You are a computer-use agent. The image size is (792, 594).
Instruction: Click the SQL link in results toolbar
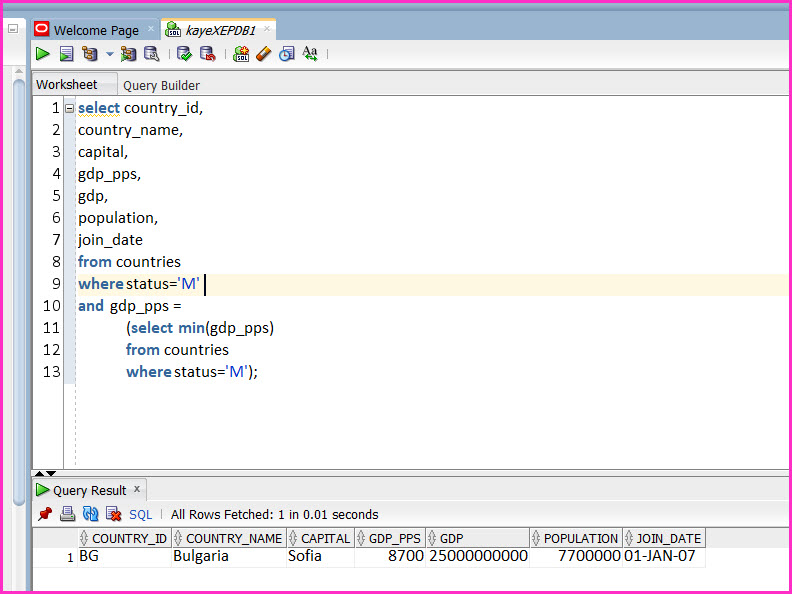tap(140, 515)
